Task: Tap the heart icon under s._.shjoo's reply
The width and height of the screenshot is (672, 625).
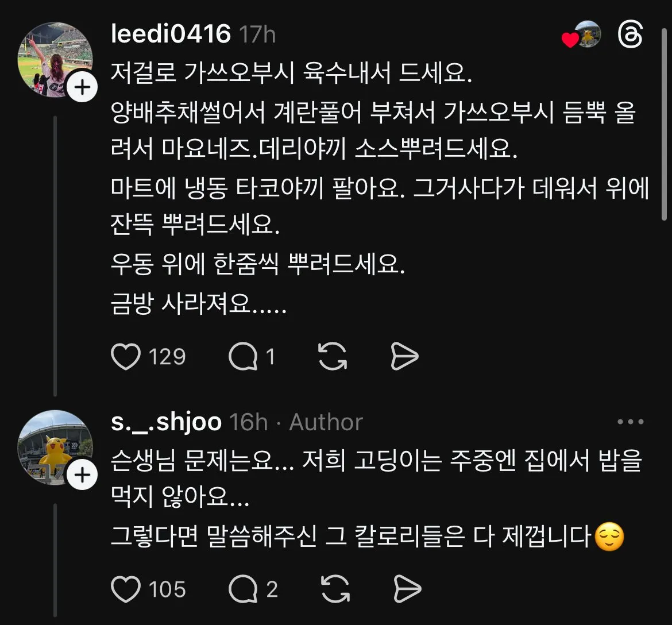Action: (x=126, y=588)
